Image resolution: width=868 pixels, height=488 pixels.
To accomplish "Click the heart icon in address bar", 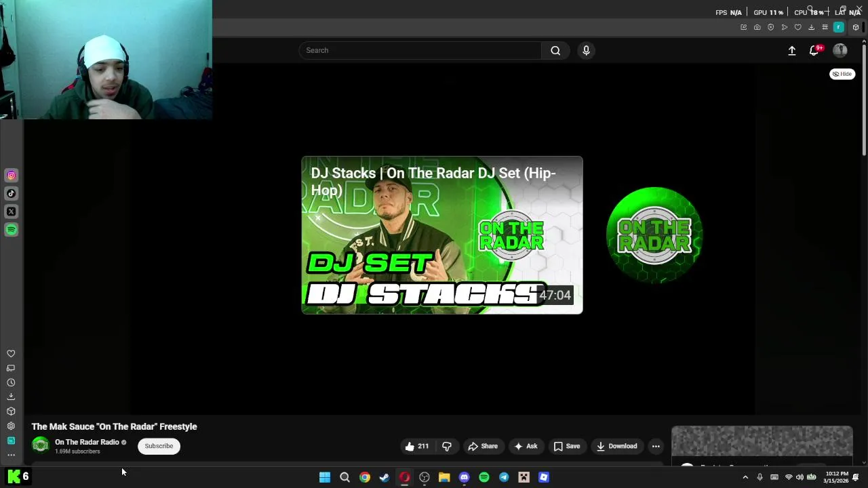I will point(798,27).
